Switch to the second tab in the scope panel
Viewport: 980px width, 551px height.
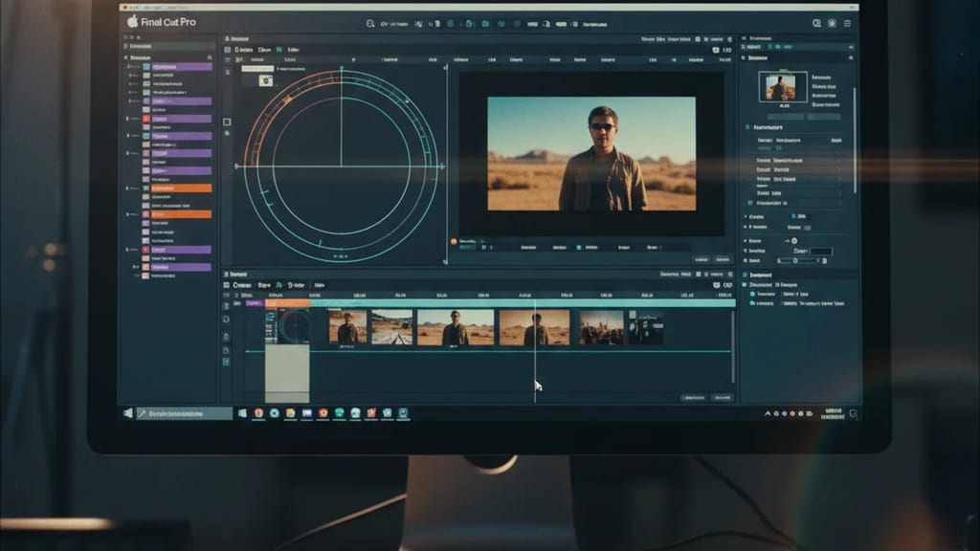[264, 50]
